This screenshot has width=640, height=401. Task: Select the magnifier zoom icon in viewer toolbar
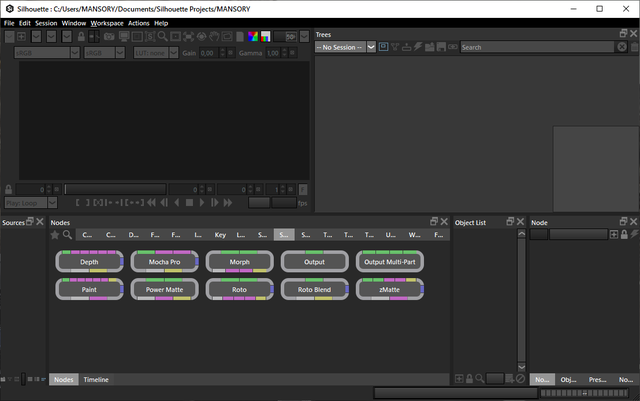click(162, 36)
